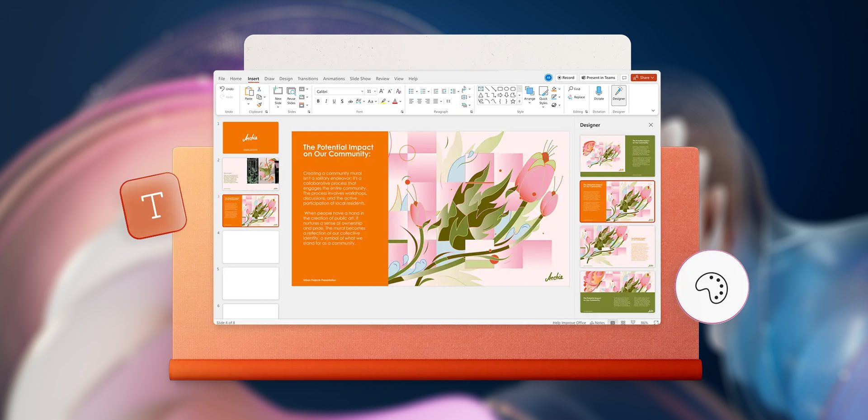Open the comments speech bubble icon

624,78
